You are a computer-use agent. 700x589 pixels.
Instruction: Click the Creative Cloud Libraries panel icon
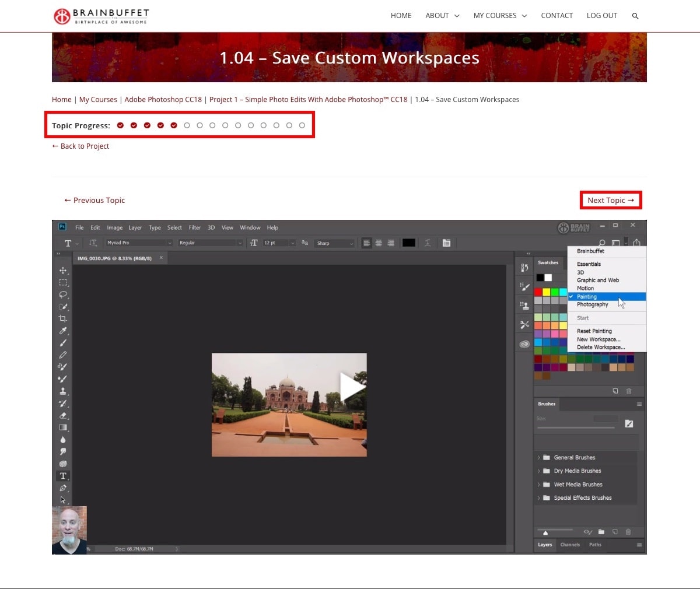(x=524, y=344)
